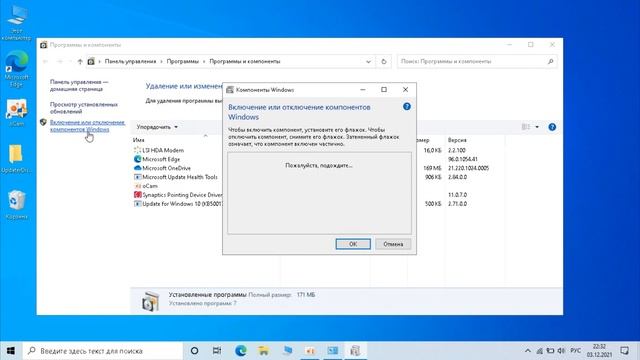Refresh the Programs and Features list
Viewport: 640px width, 360px height.
click(x=384, y=61)
